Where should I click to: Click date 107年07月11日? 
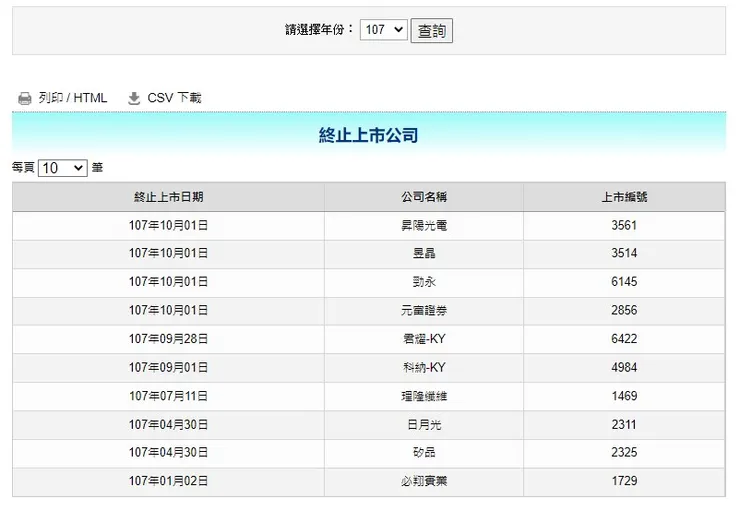point(168,396)
